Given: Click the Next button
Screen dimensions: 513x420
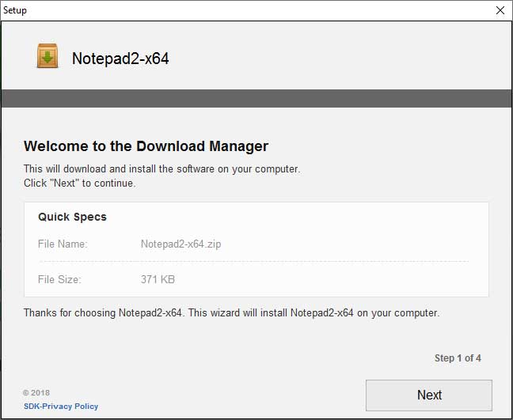Looking at the screenshot, I should click(x=428, y=395).
